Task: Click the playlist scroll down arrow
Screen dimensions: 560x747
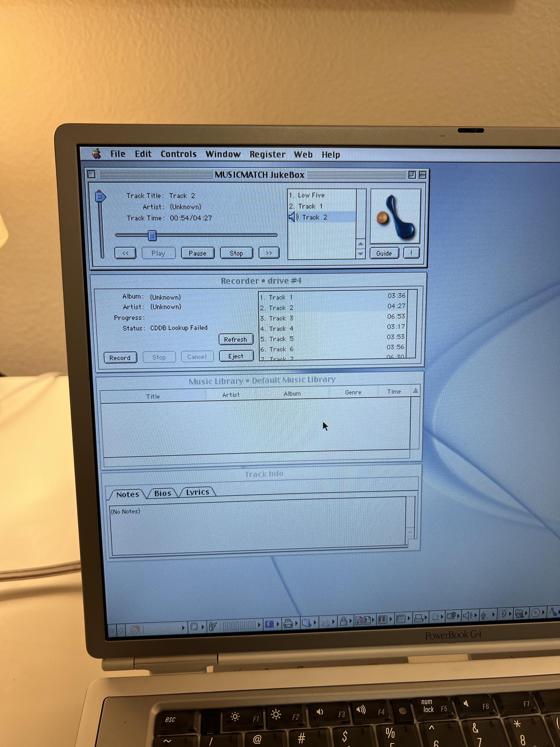Action: 361,254
